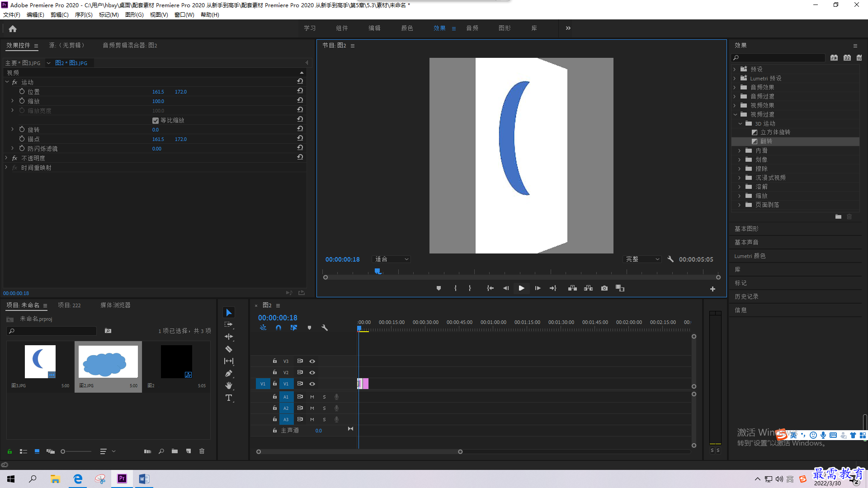Click the Home icon

[13, 28]
